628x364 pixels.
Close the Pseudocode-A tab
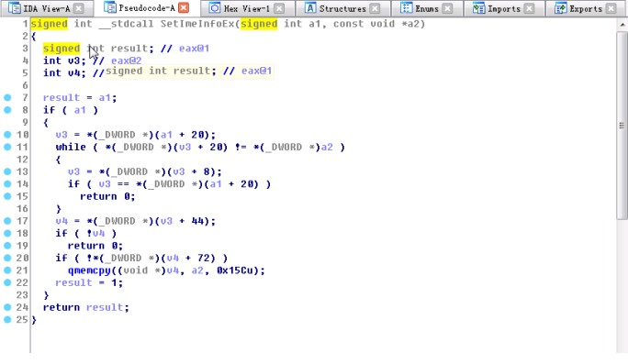pyautogui.click(x=184, y=8)
